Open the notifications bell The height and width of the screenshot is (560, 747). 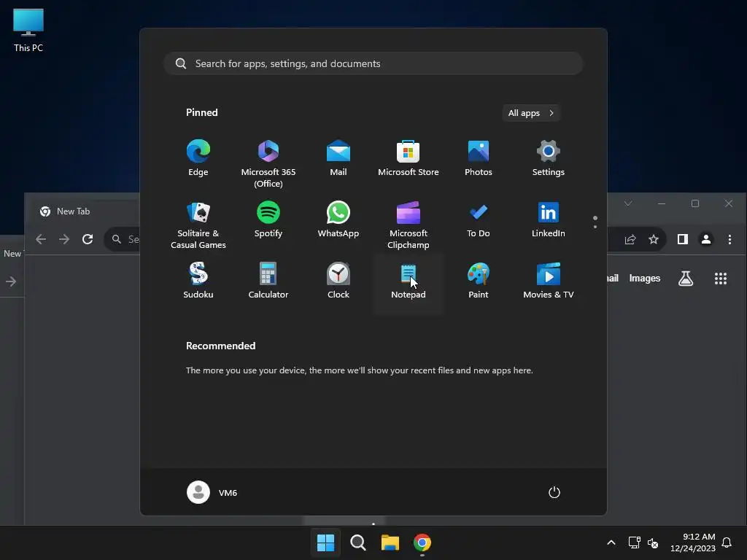coord(727,542)
